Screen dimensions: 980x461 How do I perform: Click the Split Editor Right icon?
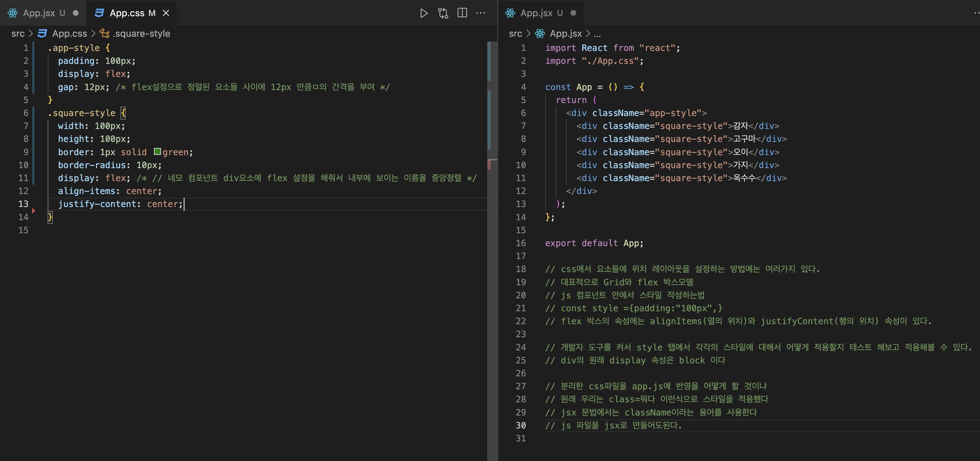point(462,13)
